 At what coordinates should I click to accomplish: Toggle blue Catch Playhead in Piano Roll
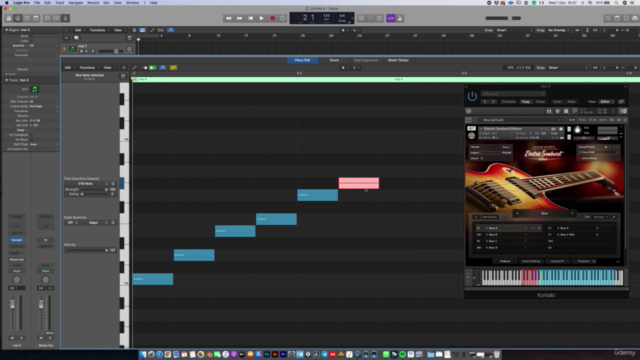pos(162,68)
